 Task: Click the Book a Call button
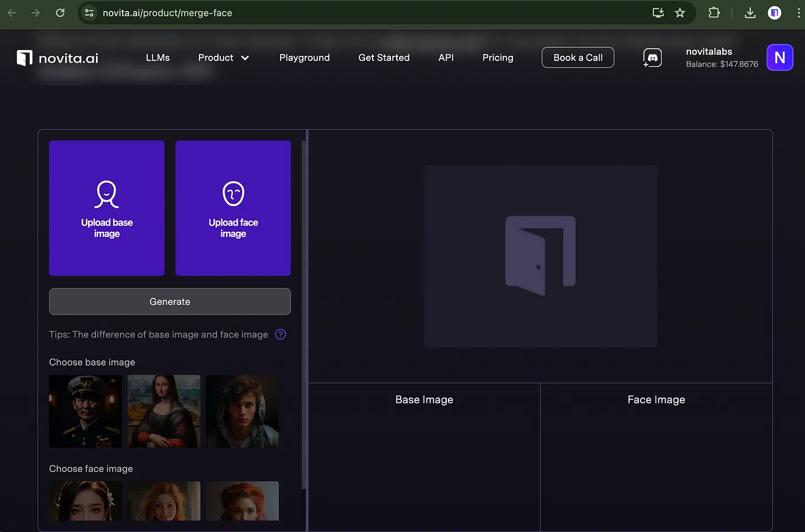(x=577, y=58)
